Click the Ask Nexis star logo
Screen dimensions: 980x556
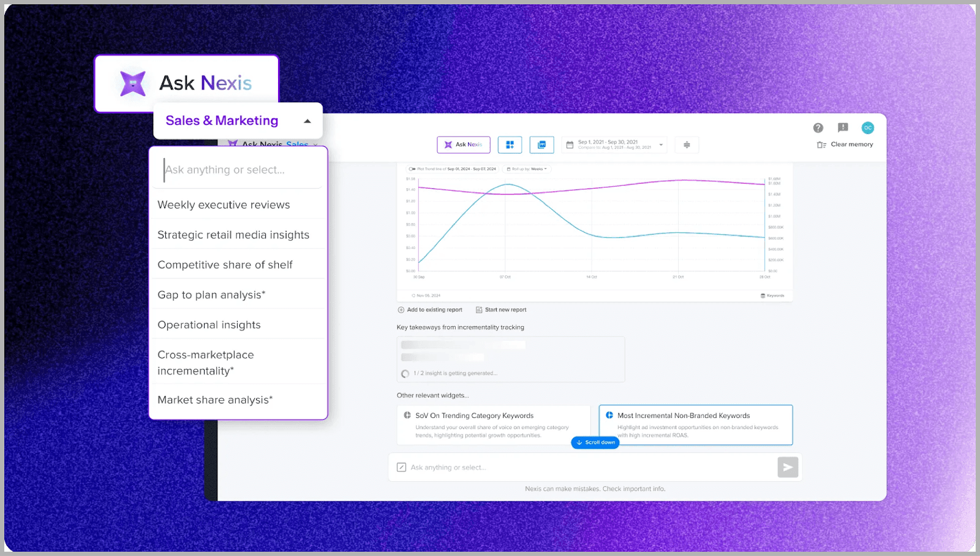133,83
